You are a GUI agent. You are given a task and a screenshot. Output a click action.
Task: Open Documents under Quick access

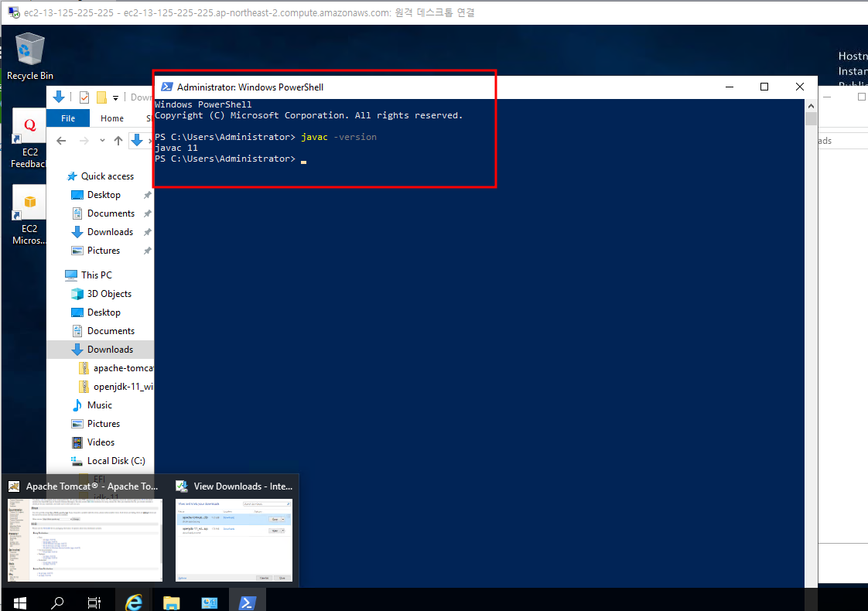[x=103, y=213]
